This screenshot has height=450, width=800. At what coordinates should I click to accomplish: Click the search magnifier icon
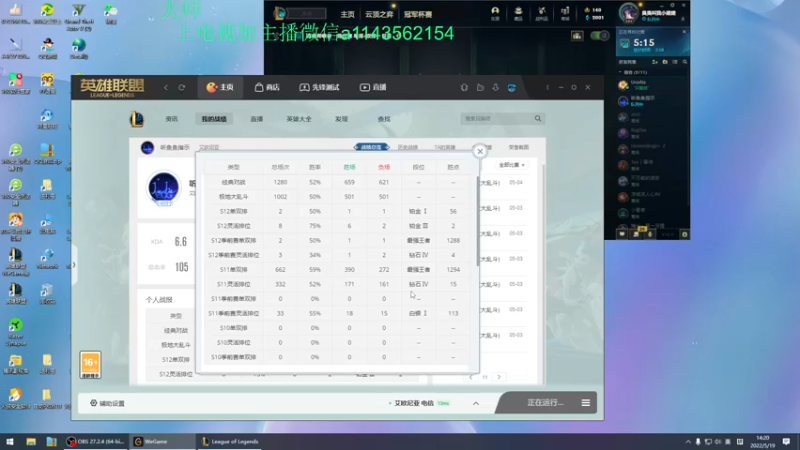[x=538, y=118]
